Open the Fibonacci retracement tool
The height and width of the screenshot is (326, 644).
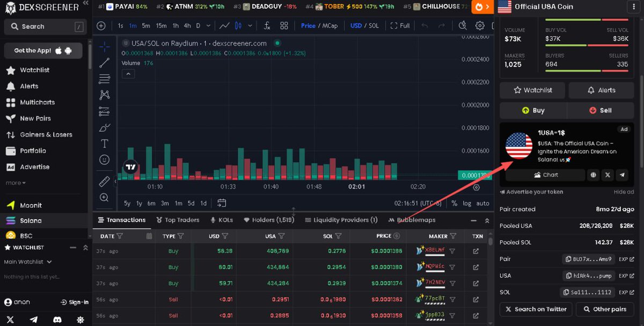104,79
